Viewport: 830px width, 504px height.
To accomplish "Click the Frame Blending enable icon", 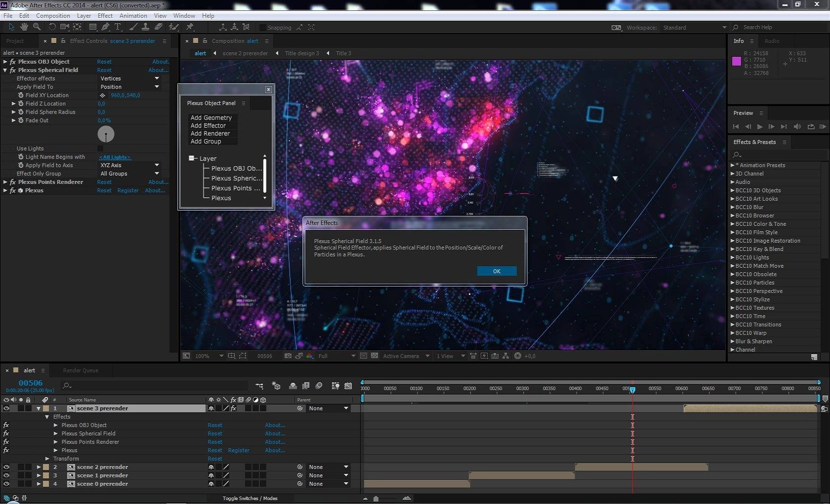I will click(x=306, y=385).
